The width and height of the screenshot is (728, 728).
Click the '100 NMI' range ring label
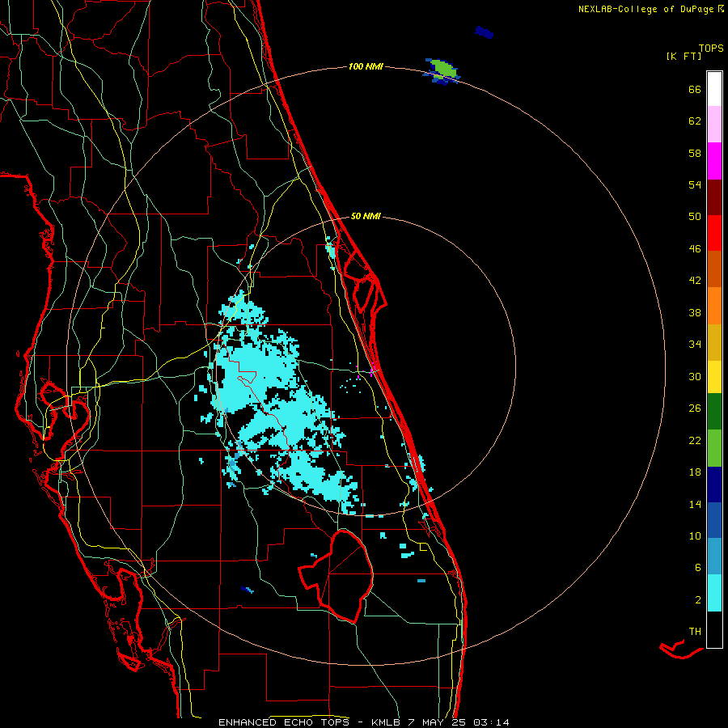pyautogui.click(x=366, y=67)
